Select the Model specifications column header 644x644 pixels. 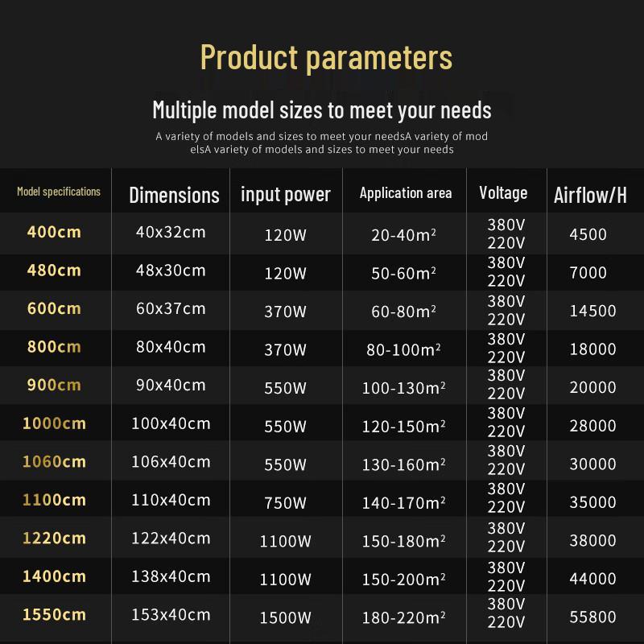point(59,192)
